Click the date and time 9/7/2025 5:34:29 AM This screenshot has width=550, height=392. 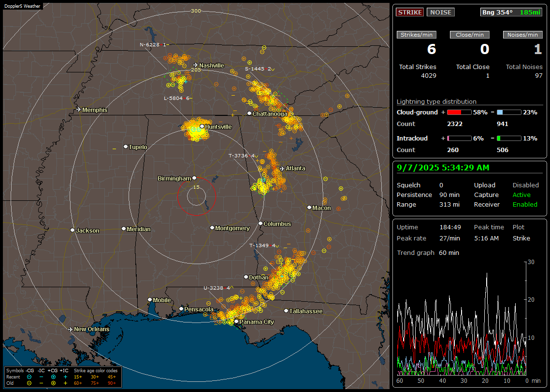click(443, 168)
